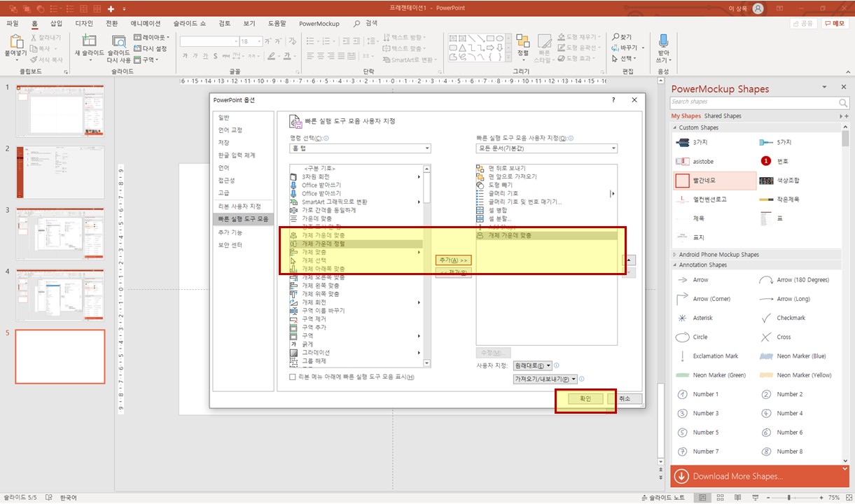Switch to the 애니메이션 ribbon tab

pyautogui.click(x=146, y=23)
